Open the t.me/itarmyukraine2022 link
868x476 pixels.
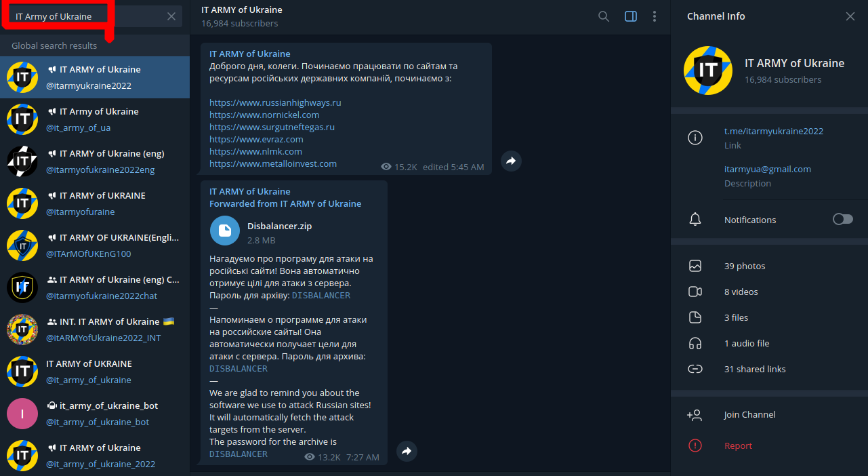point(774,131)
